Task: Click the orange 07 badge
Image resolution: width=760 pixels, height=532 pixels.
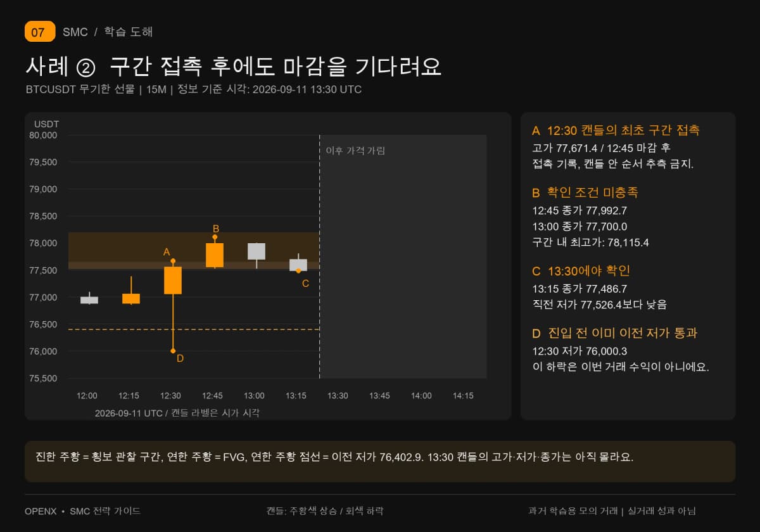Action: (40, 32)
